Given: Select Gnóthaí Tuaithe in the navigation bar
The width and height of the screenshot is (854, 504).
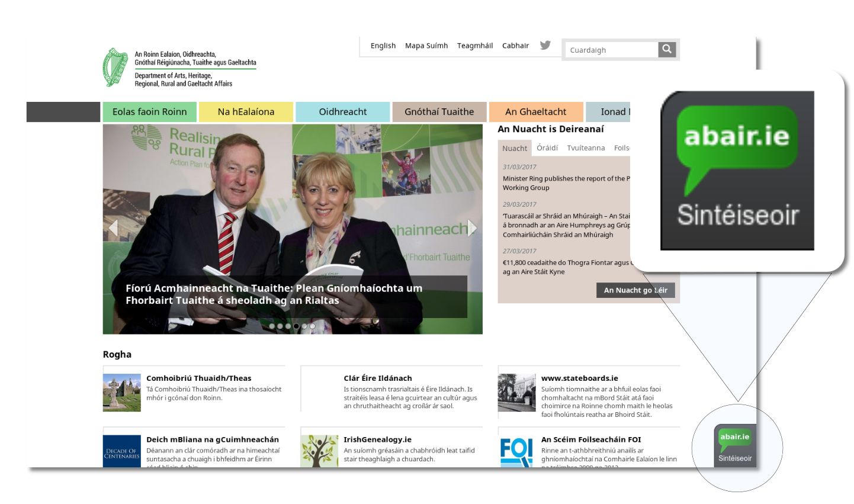Looking at the screenshot, I should coord(439,111).
